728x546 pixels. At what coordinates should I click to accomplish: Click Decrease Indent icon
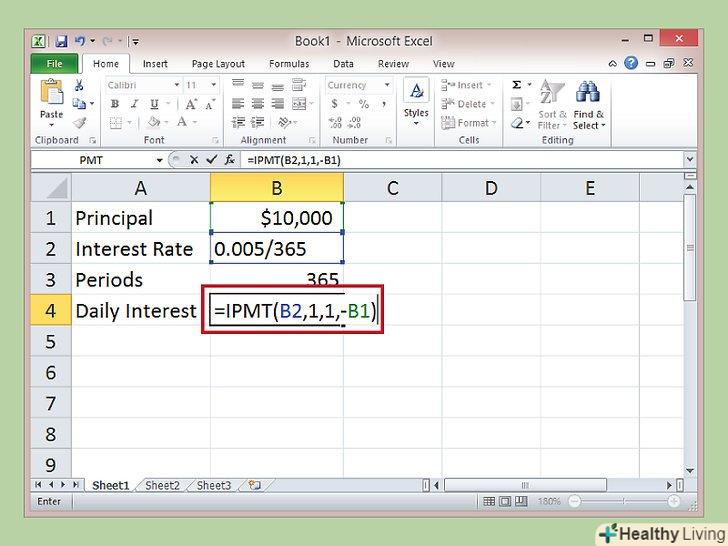(x=238, y=123)
